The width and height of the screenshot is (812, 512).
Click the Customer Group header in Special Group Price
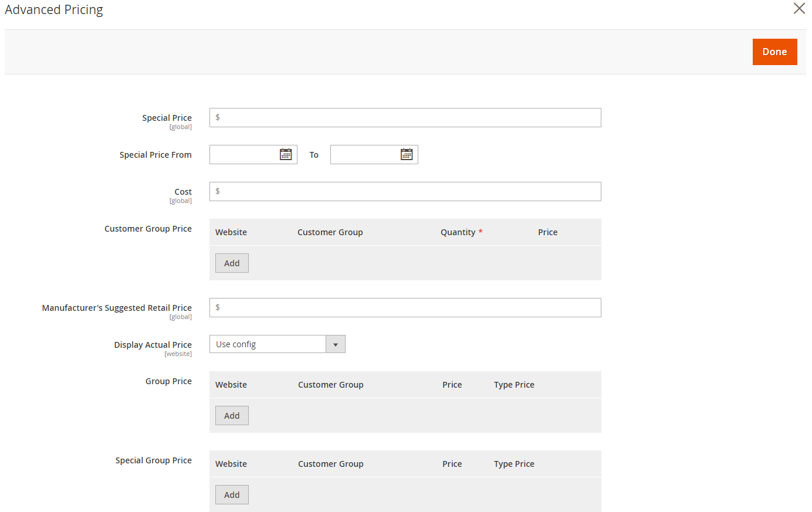click(331, 464)
